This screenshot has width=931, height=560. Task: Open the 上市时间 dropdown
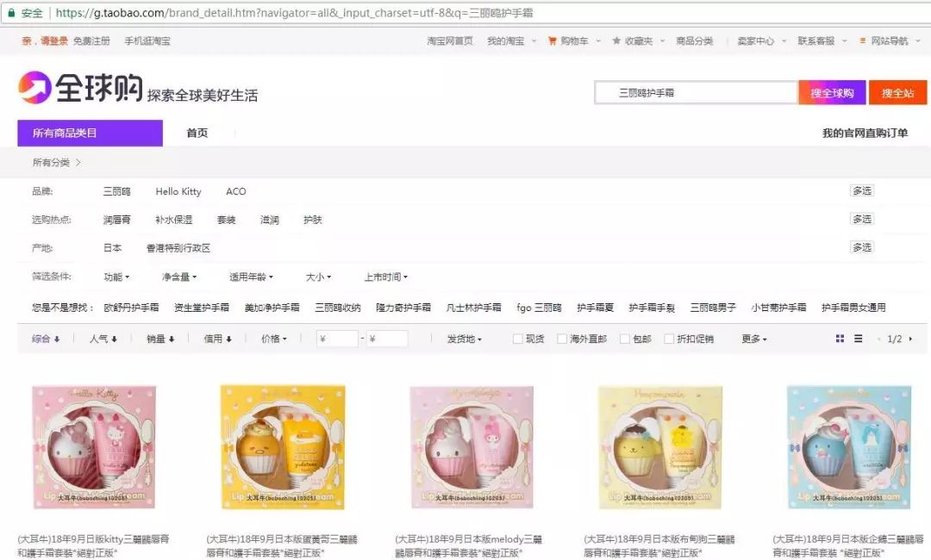coord(386,277)
